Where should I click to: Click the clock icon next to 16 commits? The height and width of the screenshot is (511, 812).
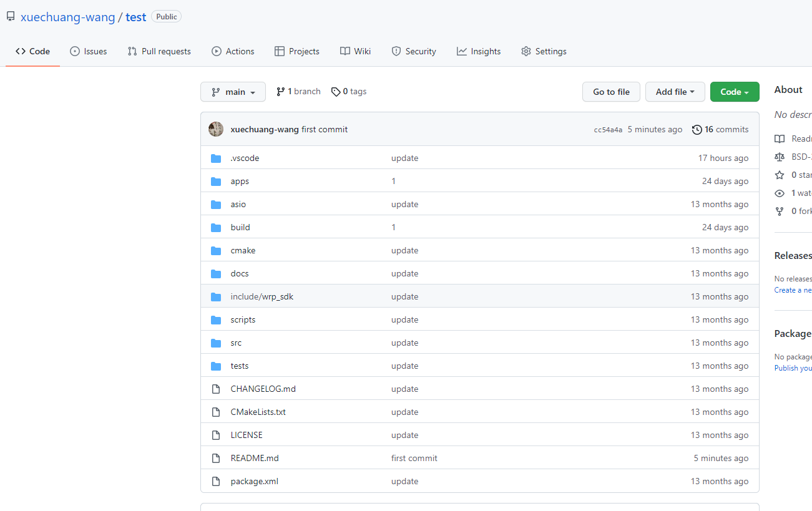[x=697, y=130]
